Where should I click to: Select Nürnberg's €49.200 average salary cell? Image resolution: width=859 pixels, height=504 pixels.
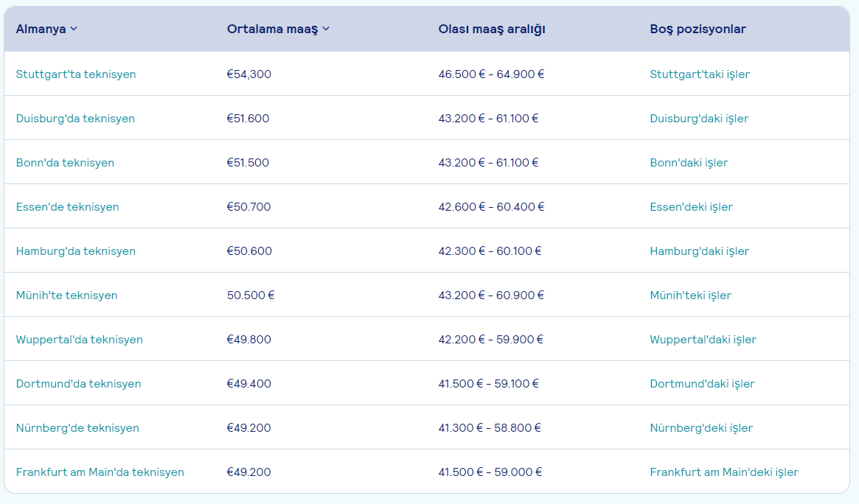pyautogui.click(x=248, y=428)
